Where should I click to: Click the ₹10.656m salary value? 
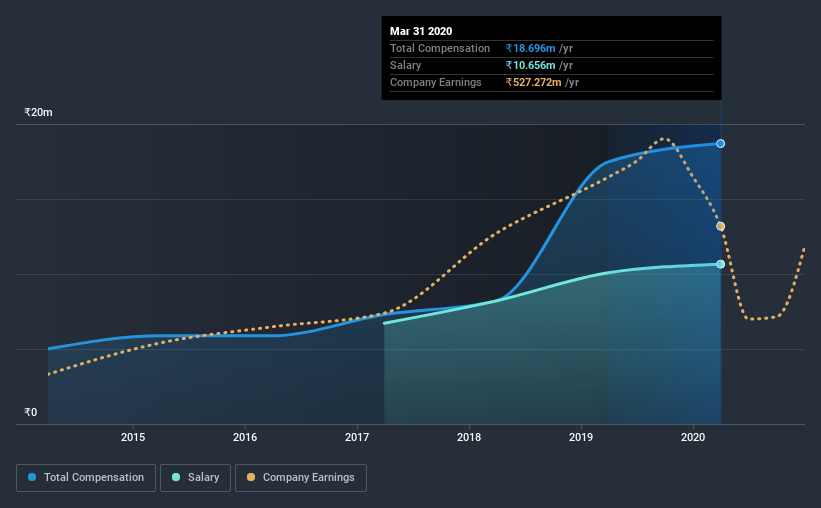[530, 65]
